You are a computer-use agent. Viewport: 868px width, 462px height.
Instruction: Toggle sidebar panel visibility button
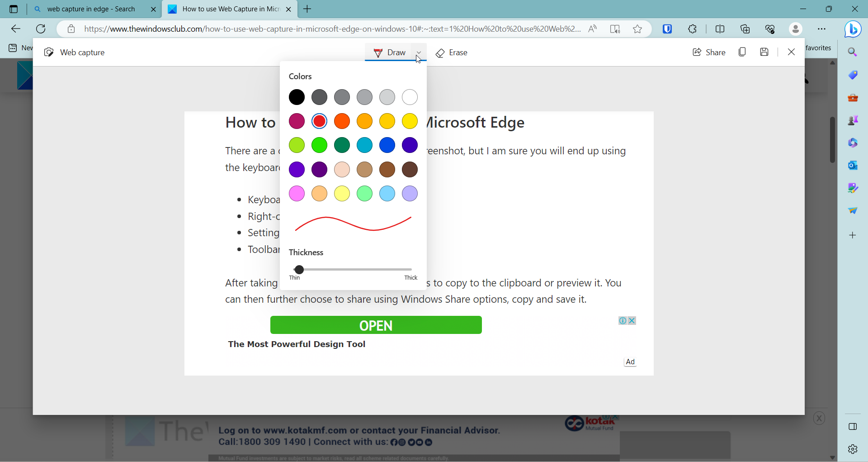pos(853,427)
